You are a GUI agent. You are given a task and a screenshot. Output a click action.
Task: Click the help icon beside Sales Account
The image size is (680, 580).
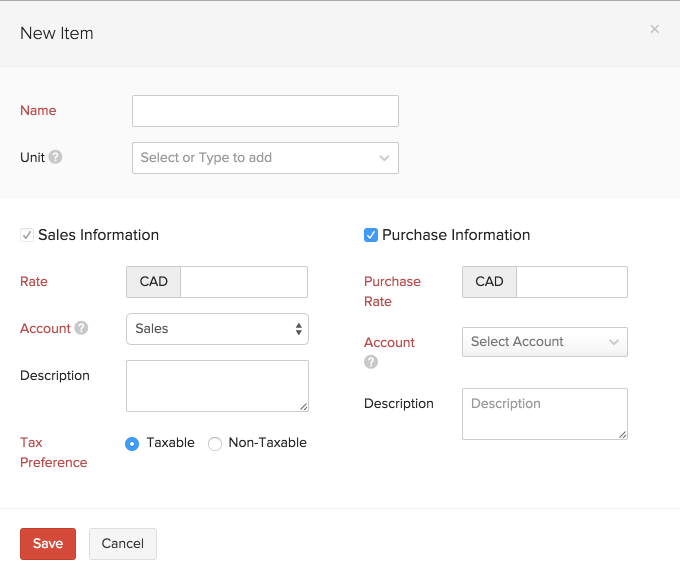[81, 328]
